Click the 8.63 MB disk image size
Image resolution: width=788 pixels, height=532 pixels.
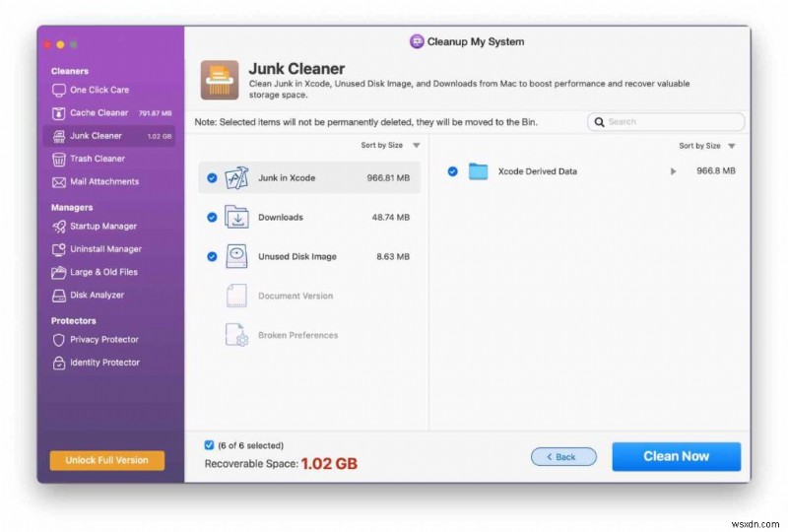pyautogui.click(x=393, y=256)
